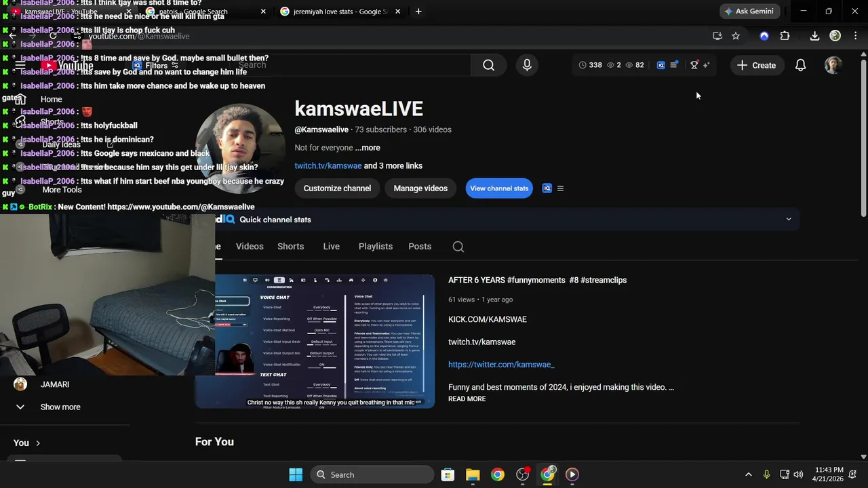
Task: Open Microsoft Store from the taskbar
Action: (448, 474)
